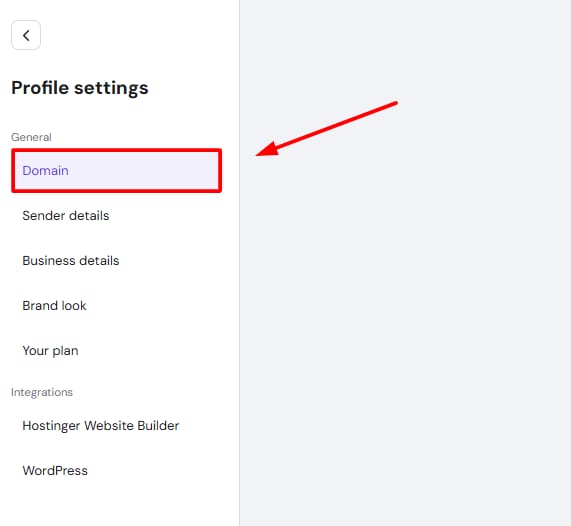Switch to Sender details tab

[117, 216]
